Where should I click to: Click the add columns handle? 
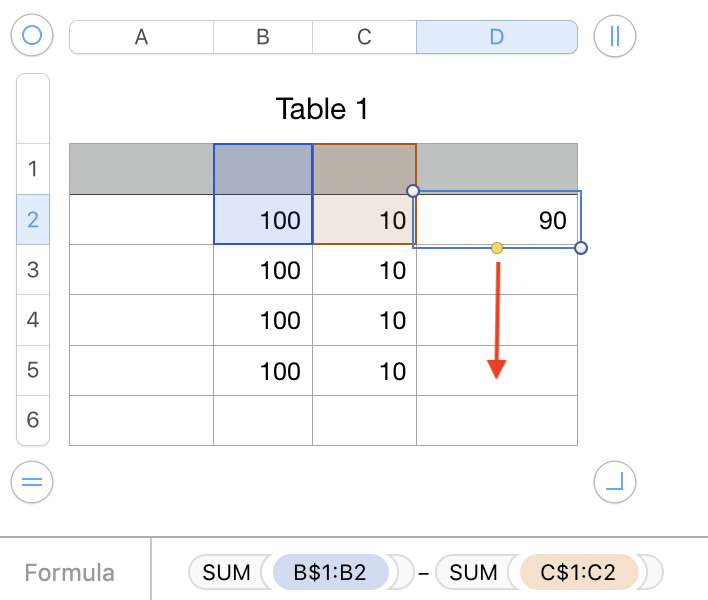pos(614,36)
